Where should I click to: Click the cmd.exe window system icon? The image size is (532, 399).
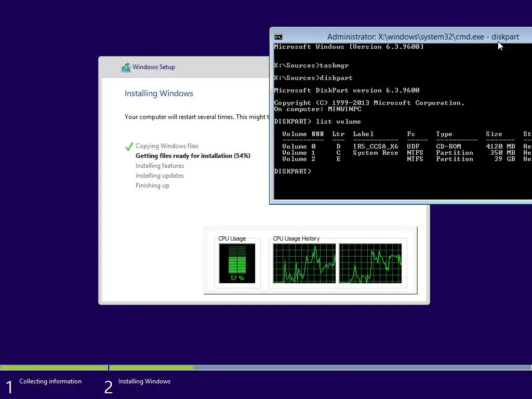[x=278, y=37]
